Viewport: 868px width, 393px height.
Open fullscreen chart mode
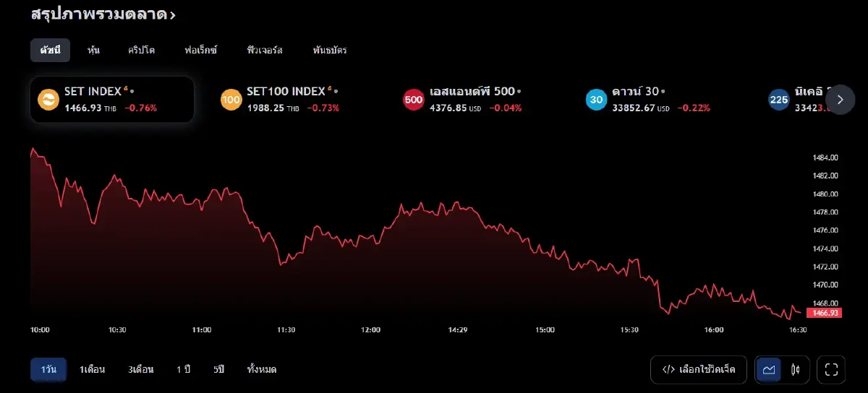pyautogui.click(x=831, y=369)
